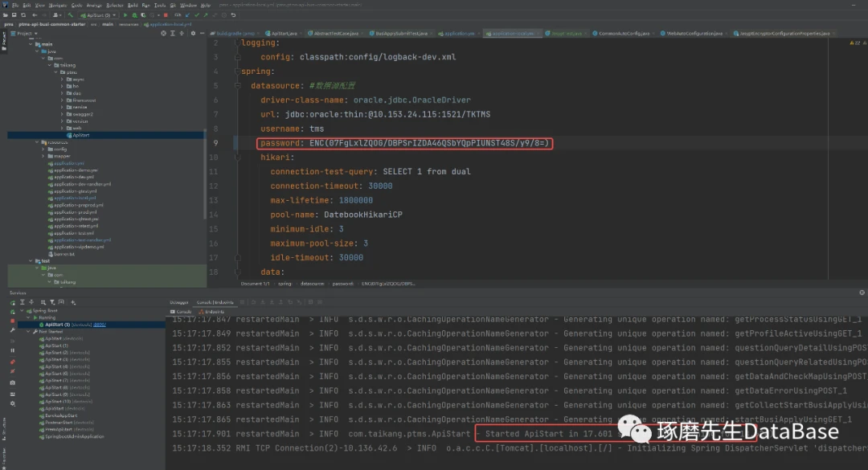Place cursor on the password ENC line
The height and width of the screenshot is (470, 868).
click(x=404, y=143)
